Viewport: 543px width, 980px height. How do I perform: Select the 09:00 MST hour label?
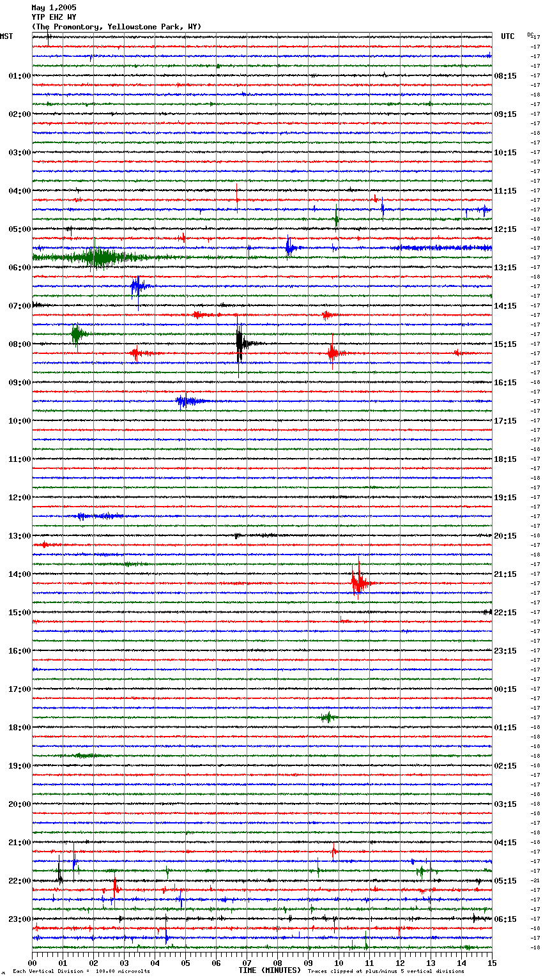[x=20, y=383]
